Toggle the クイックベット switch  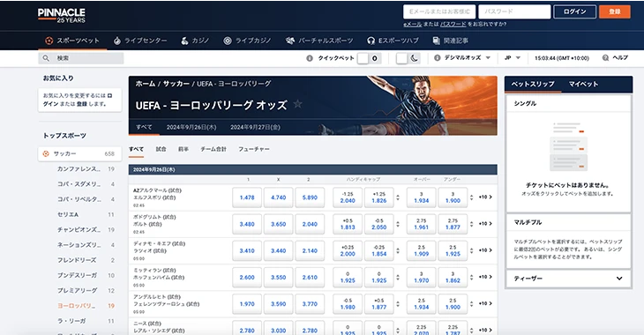pyautogui.click(x=369, y=58)
